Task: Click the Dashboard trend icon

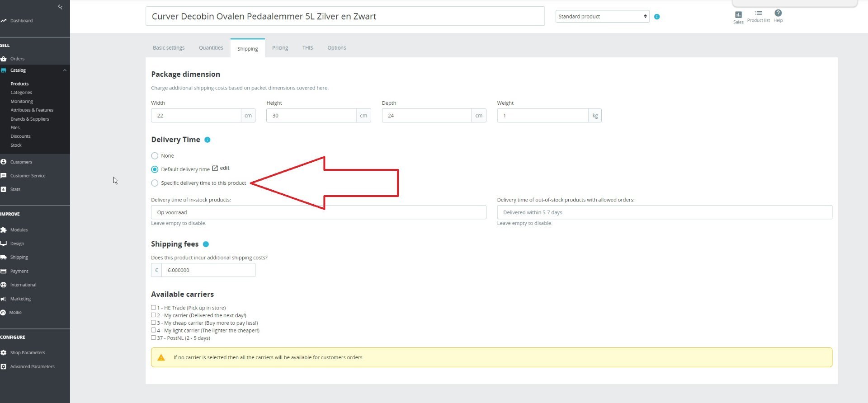Action: pos(4,21)
